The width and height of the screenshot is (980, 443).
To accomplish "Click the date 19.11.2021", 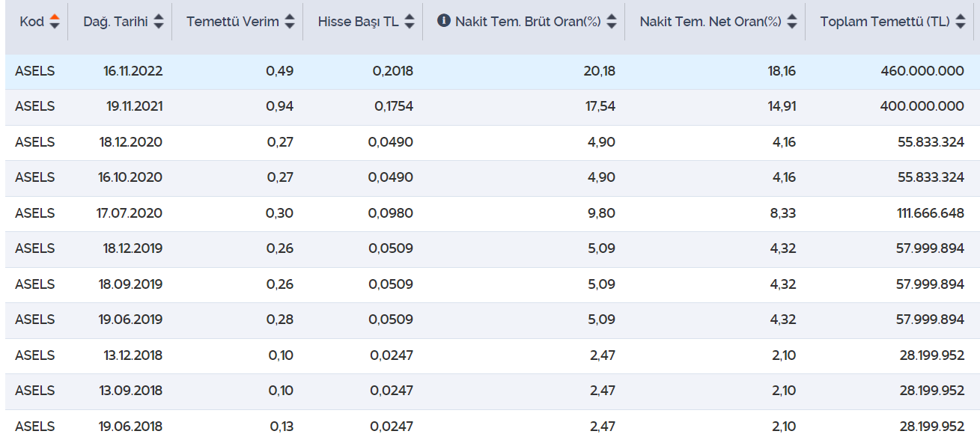I will click(x=135, y=106).
